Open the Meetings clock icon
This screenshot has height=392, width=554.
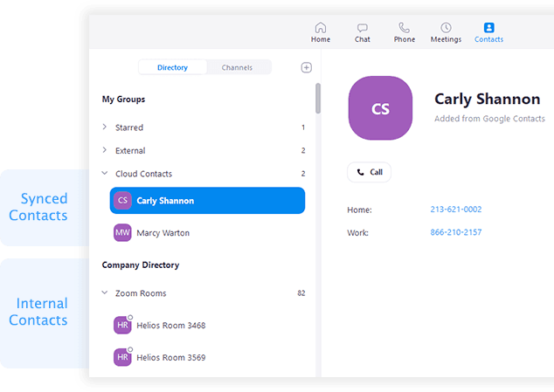446,28
